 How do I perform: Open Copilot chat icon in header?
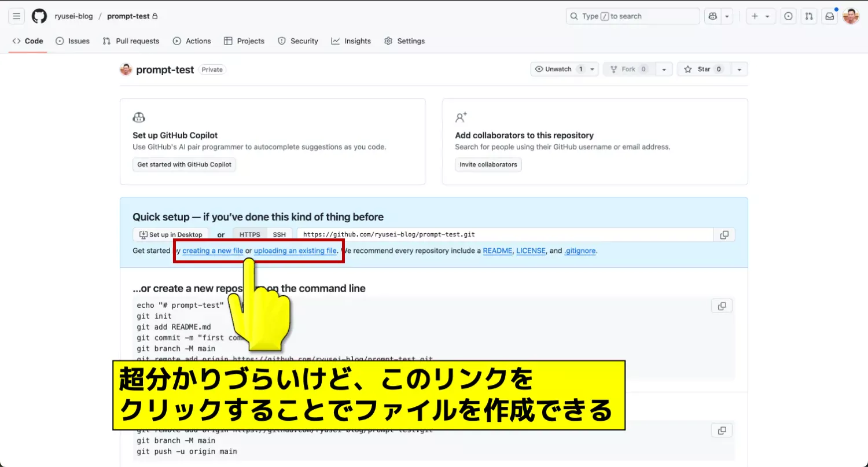[712, 16]
